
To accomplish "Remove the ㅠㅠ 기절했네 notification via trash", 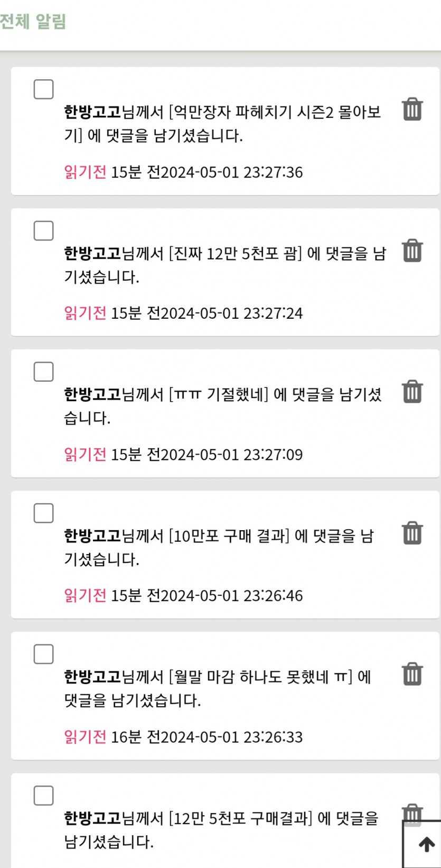I will tap(412, 392).
